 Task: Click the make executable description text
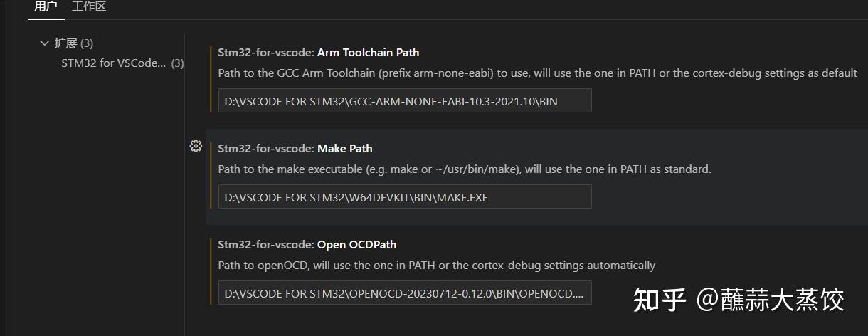[464, 169]
